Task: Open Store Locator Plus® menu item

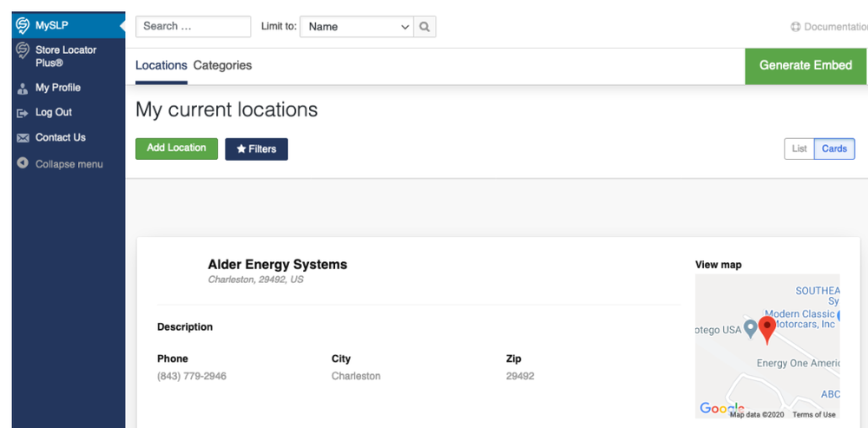Action: point(69,56)
